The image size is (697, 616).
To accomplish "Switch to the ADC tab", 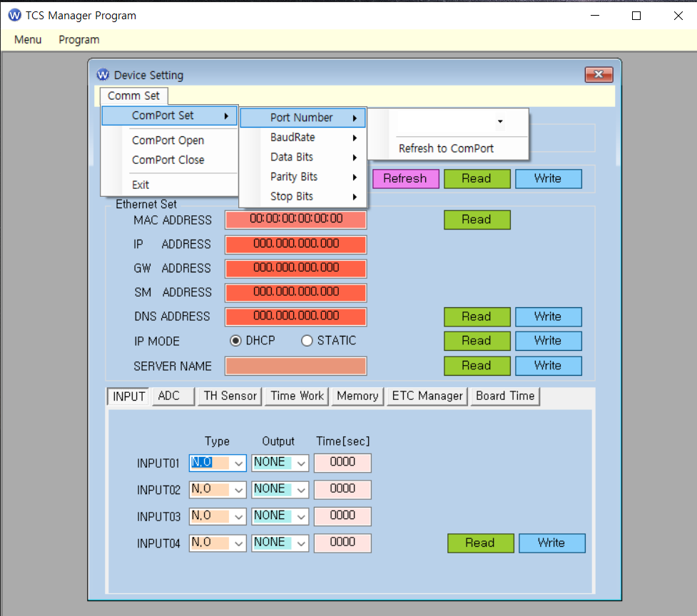I will click(173, 396).
